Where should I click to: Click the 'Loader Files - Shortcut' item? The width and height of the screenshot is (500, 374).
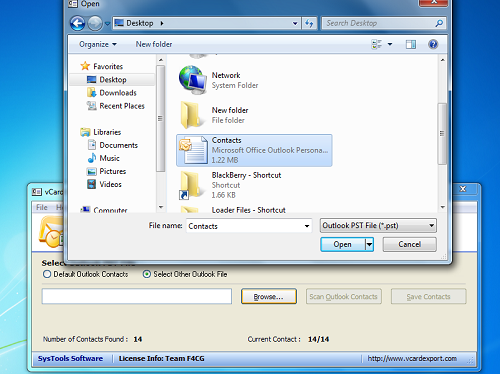[248, 210]
